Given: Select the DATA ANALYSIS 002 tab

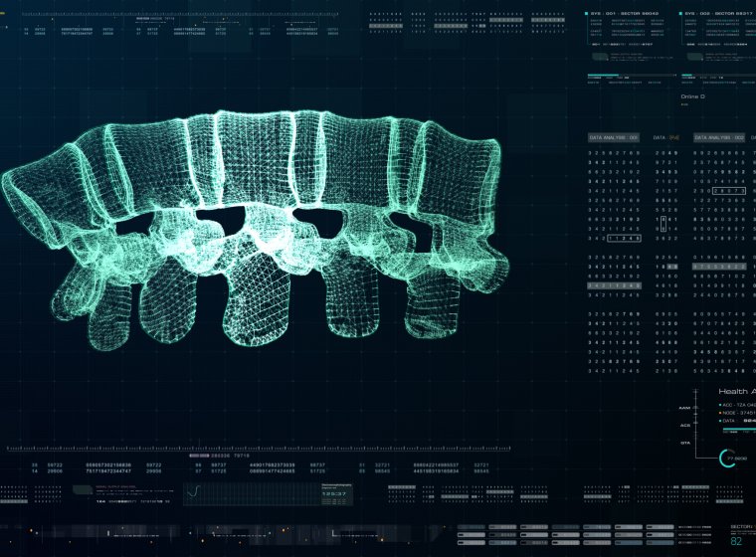Looking at the screenshot, I should 720,137.
